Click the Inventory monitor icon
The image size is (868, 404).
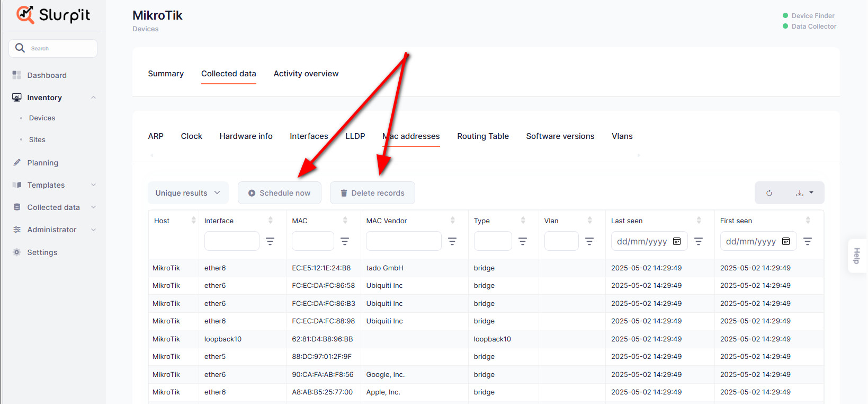(x=16, y=98)
